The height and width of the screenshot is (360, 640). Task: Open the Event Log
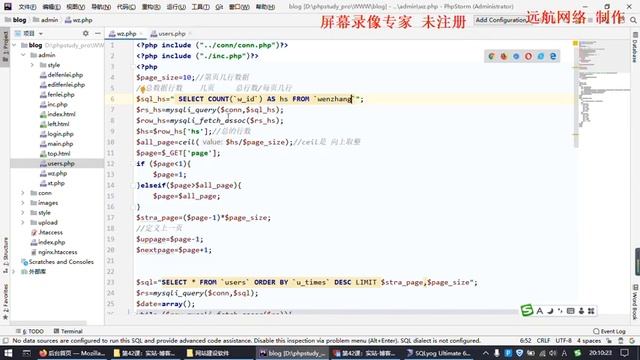[609, 331]
